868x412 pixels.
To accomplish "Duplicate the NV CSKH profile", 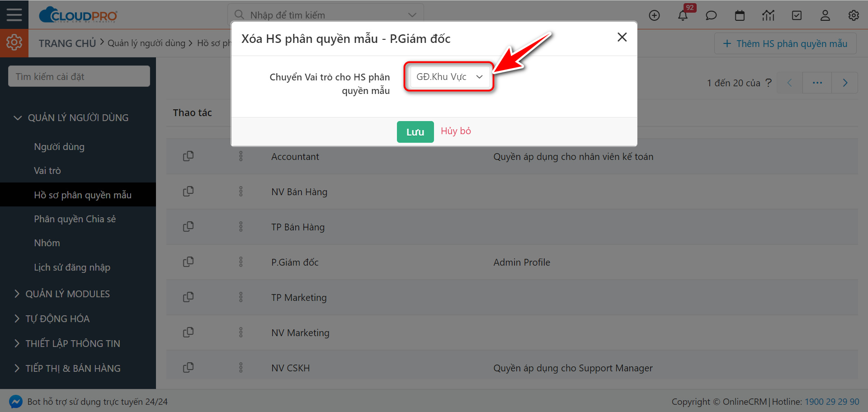I will 188,368.
